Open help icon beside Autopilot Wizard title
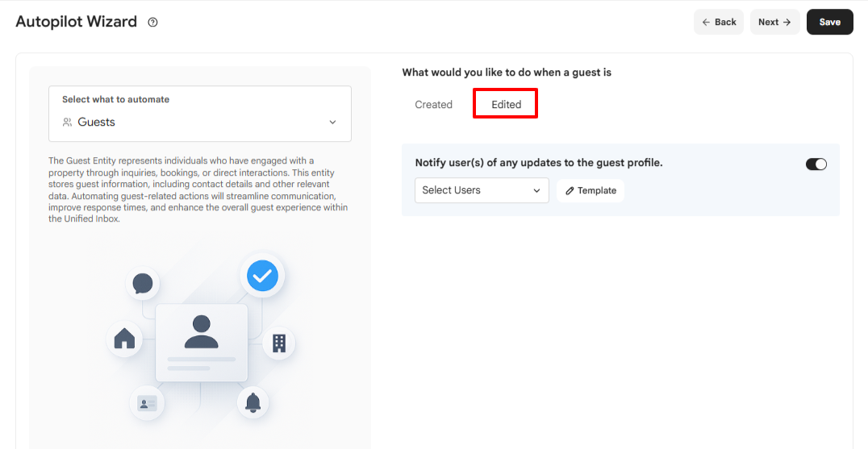 (x=152, y=22)
